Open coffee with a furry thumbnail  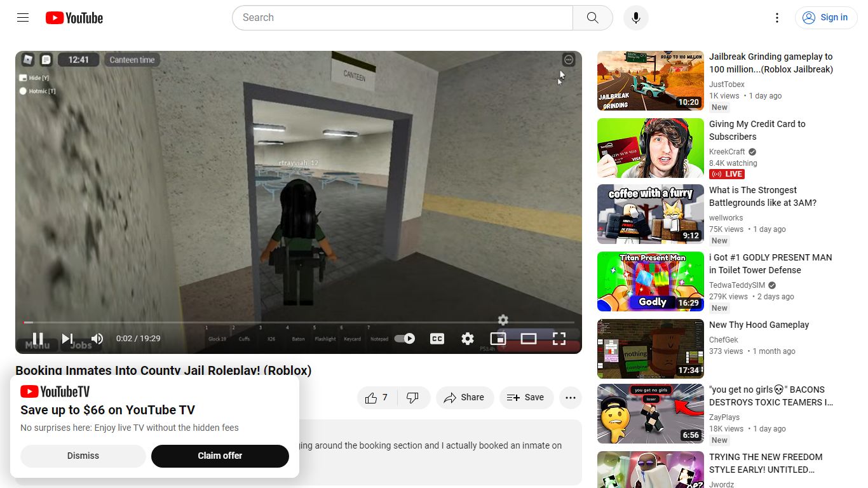[x=651, y=214]
